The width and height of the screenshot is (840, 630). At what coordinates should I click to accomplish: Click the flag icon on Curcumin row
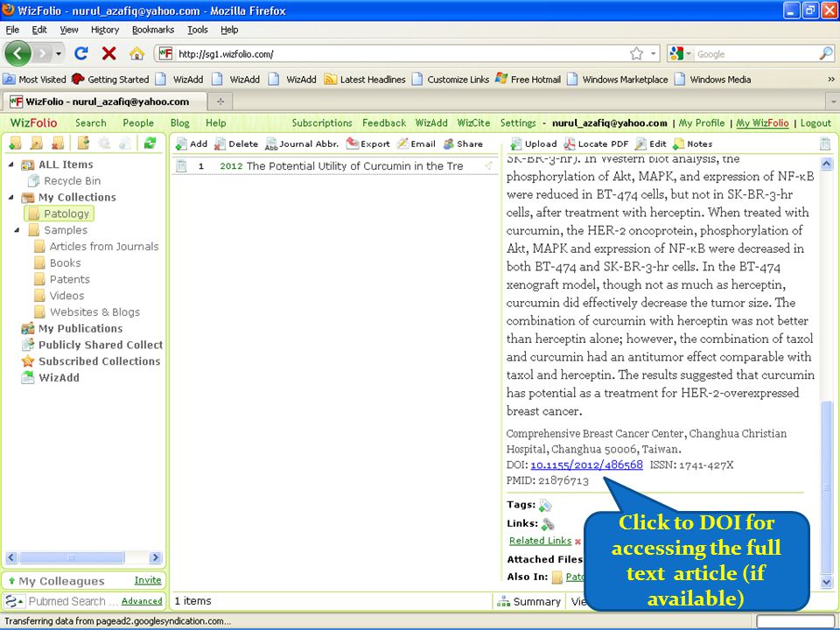pos(488,166)
